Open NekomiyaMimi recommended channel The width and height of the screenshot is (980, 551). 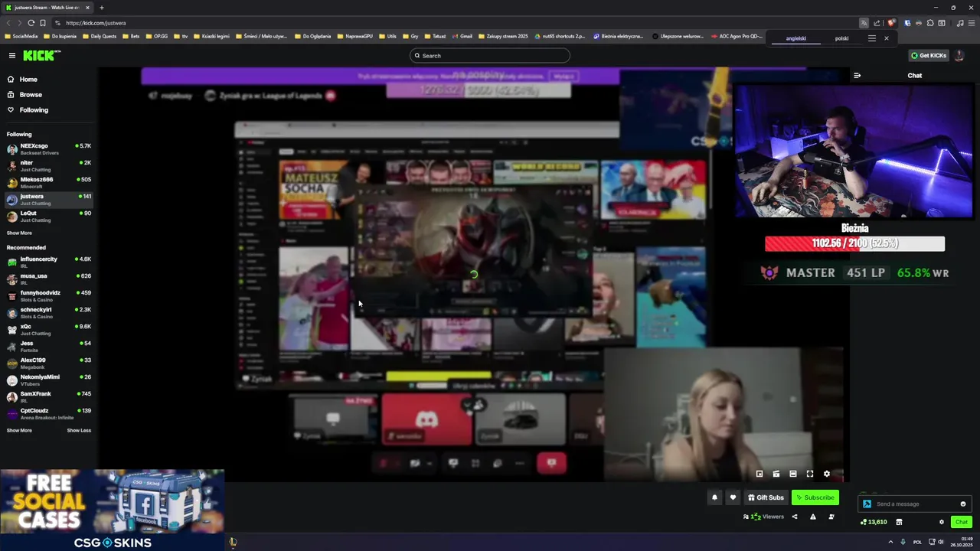[48, 380]
